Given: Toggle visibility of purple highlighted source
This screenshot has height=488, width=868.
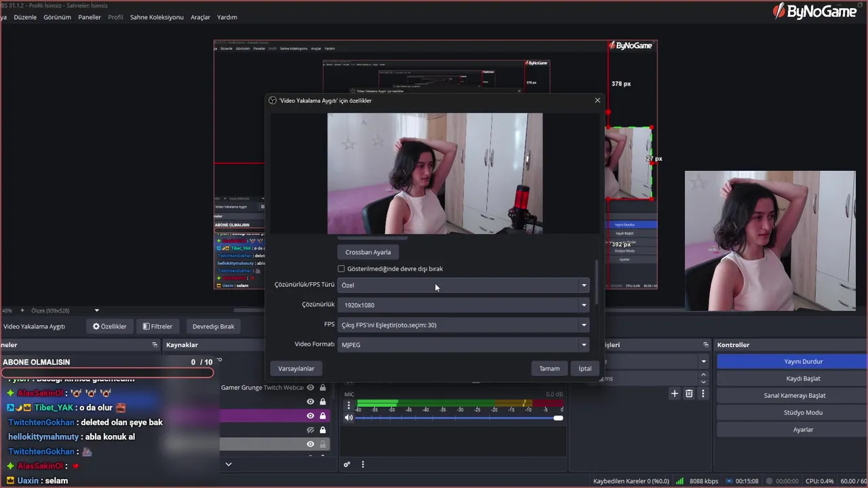Looking at the screenshot, I should 311,415.
